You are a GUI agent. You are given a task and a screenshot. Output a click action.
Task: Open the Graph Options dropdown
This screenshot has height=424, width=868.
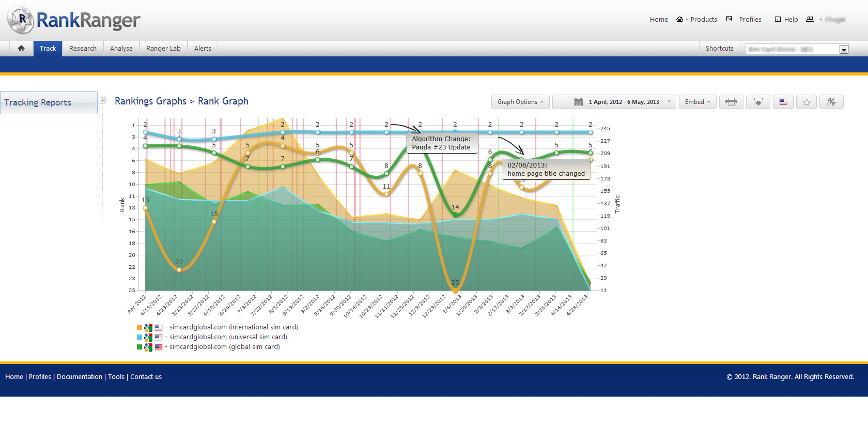tap(520, 102)
